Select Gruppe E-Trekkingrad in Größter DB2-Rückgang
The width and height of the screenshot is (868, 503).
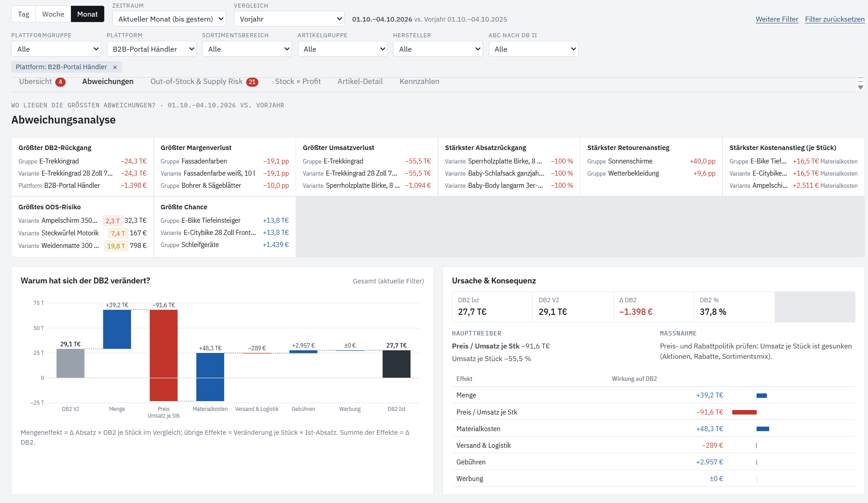[x=82, y=161]
